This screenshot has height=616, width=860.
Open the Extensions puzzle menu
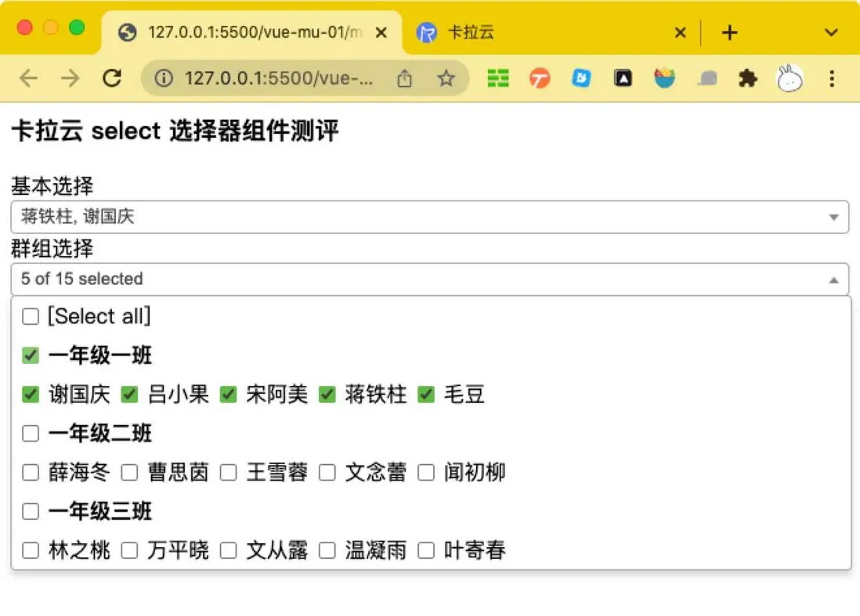pyautogui.click(x=747, y=78)
